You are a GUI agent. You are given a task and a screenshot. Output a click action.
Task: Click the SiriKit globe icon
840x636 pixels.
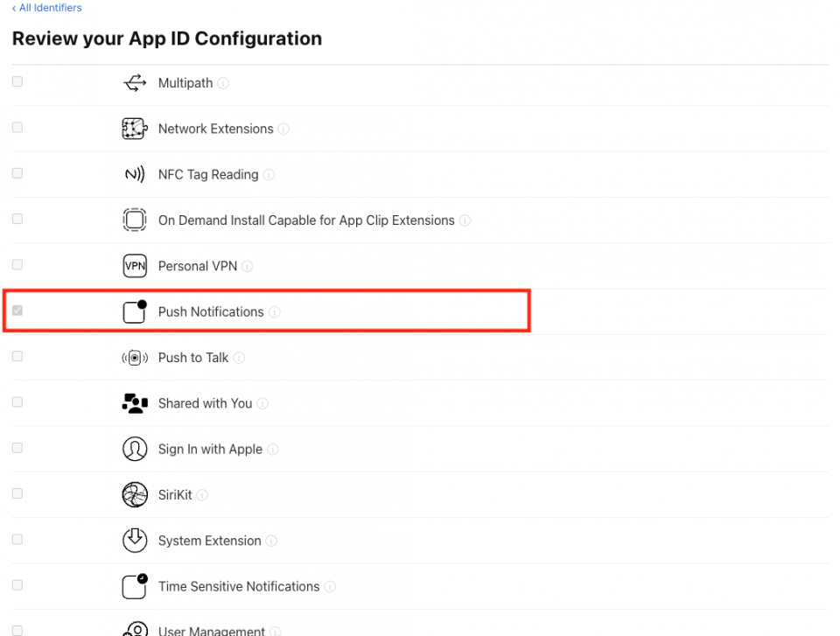point(134,494)
